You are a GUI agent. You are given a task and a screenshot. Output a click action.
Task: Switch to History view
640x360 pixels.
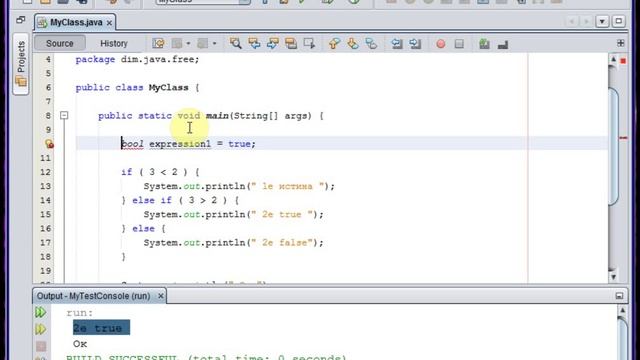[114, 43]
